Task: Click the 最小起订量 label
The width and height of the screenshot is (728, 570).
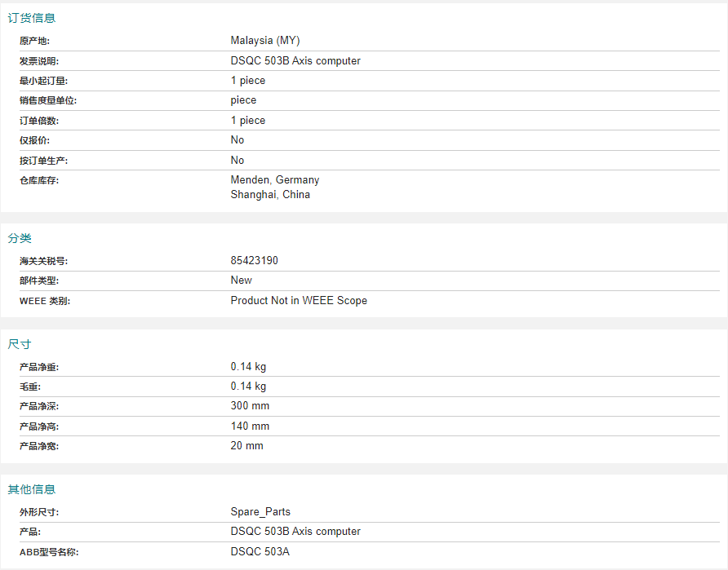Action: click(x=44, y=81)
